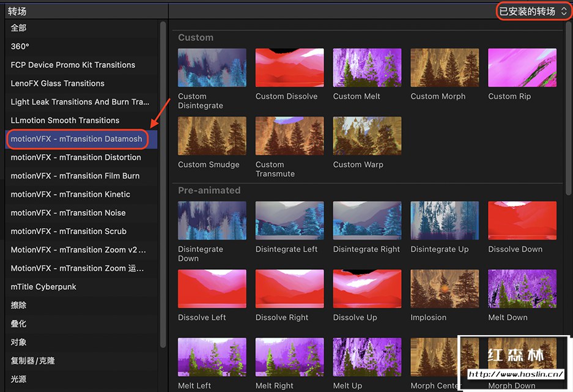The height and width of the screenshot is (392, 573).
Task: Select the 全部 category in sidebar
Action: click(x=19, y=28)
